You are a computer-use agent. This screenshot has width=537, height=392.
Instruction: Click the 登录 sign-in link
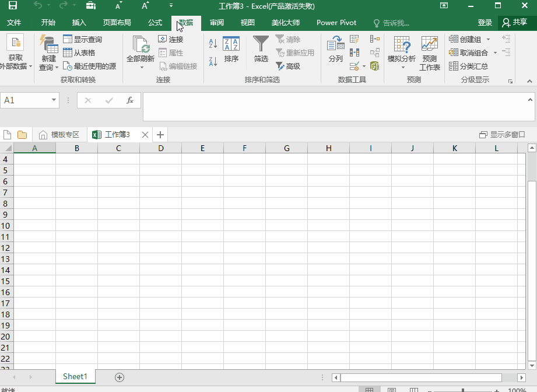coord(485,23)
